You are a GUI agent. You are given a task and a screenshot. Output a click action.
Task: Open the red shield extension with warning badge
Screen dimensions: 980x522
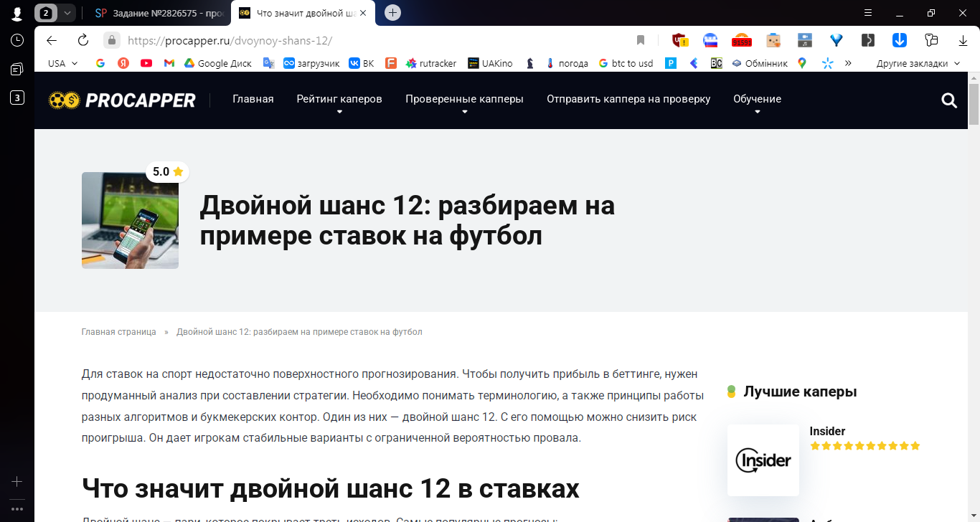(x=679, y=40)
